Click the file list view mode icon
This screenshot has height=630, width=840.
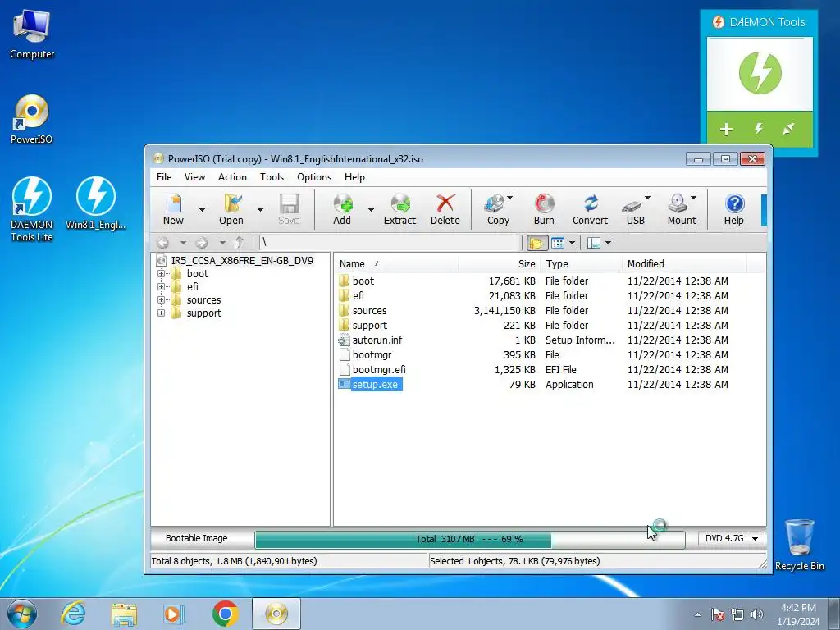(558, 243)
